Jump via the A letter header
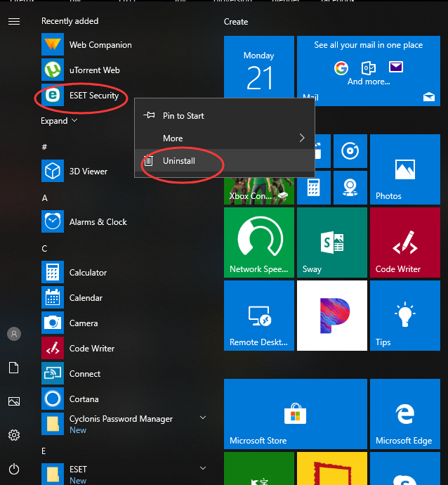Viewport: 448px width, 485px height. point(45,198)
